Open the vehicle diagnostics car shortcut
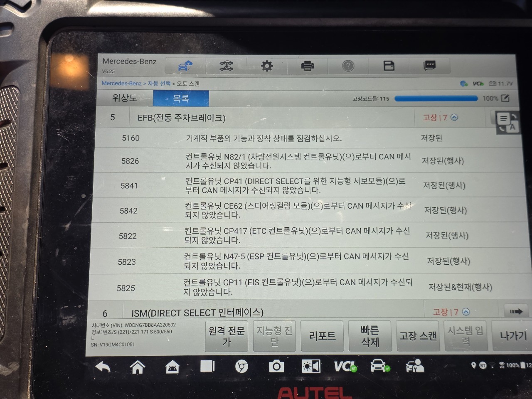 pyautogui.click(x=380, y=366)
